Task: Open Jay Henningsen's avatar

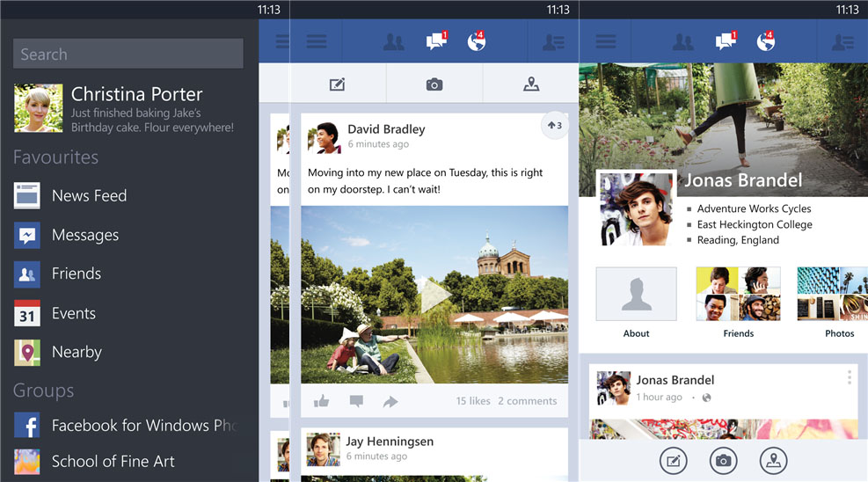Action: (324, 449)
